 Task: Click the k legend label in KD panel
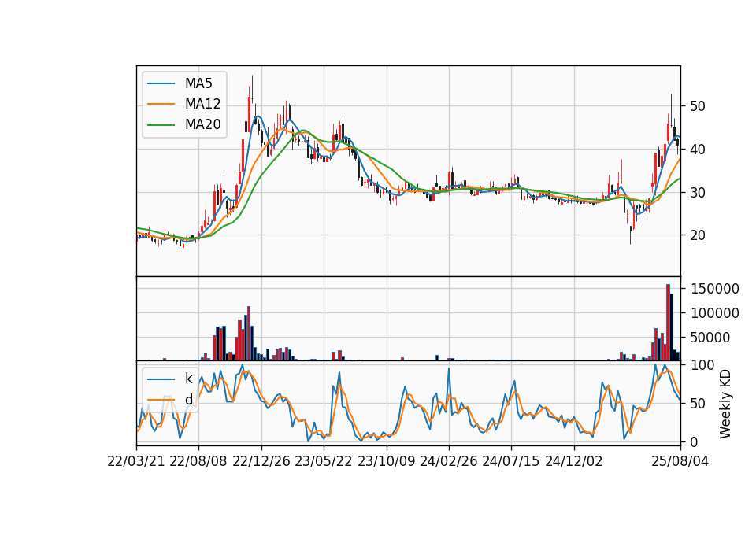pyautogui.click(x=188, y=379)
